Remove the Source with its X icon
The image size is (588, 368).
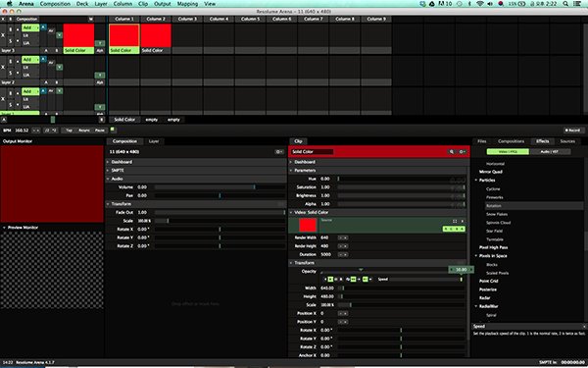coord(463,221)
